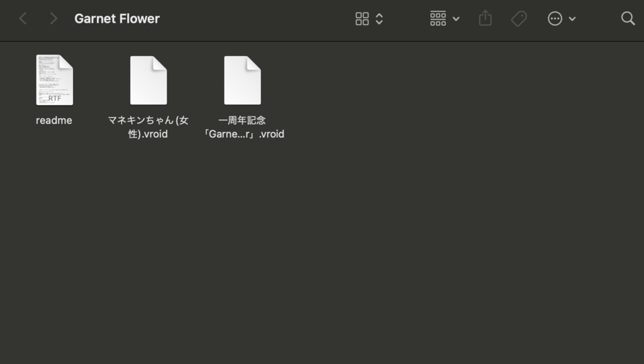Click the Forward navigation arrow
This screenshot has height=364, width=644.
point(54,18)
